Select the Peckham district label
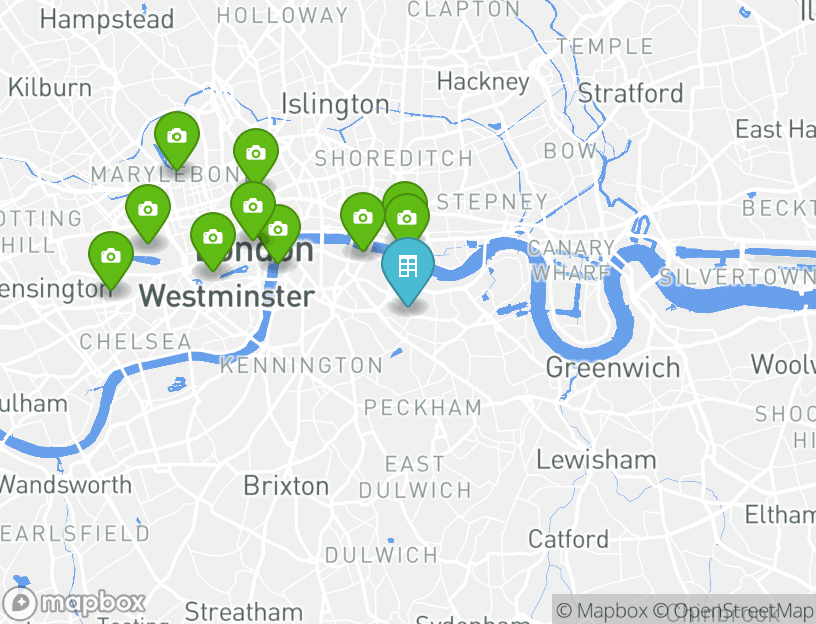816x624 pixels. tap(423, 407)
